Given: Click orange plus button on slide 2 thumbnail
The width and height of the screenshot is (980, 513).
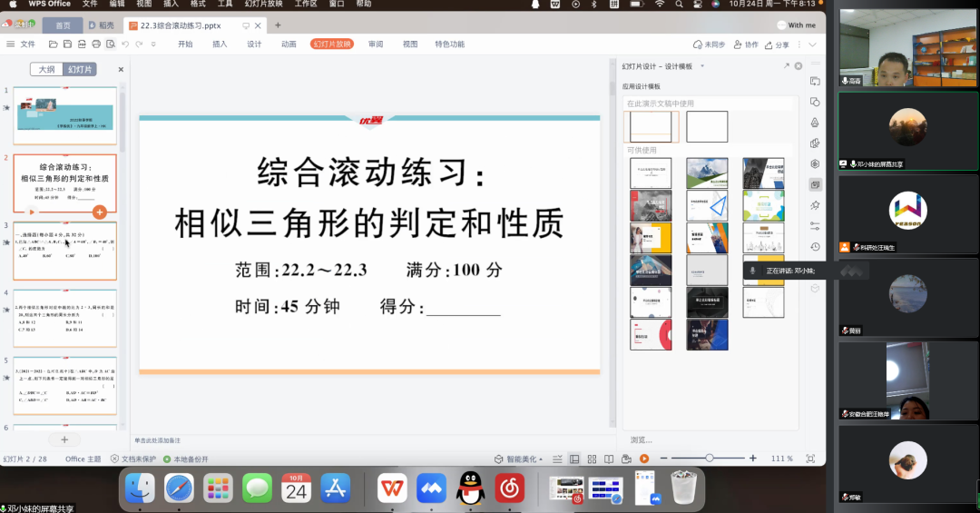Looking at the screenshot, I should tap(100, 212).
